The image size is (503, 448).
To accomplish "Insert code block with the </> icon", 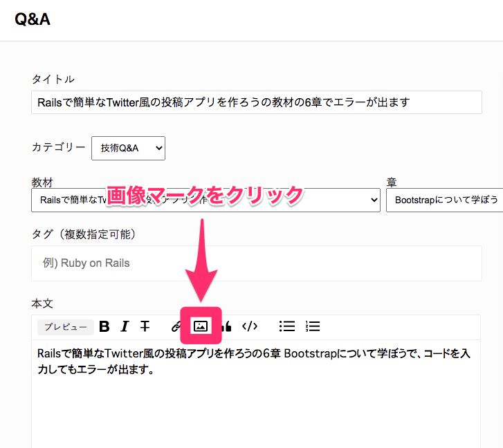I will [250, 326].
